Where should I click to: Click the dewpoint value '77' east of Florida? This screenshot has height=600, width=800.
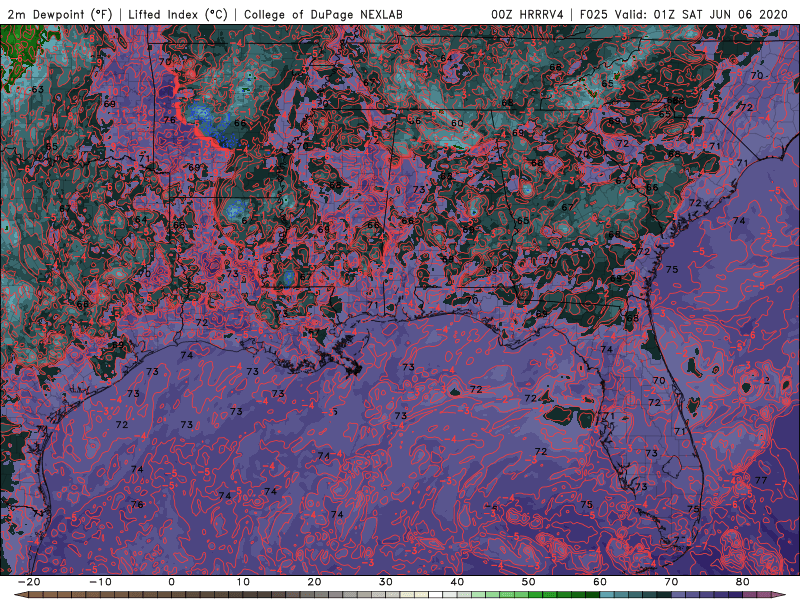click(761, 480)
